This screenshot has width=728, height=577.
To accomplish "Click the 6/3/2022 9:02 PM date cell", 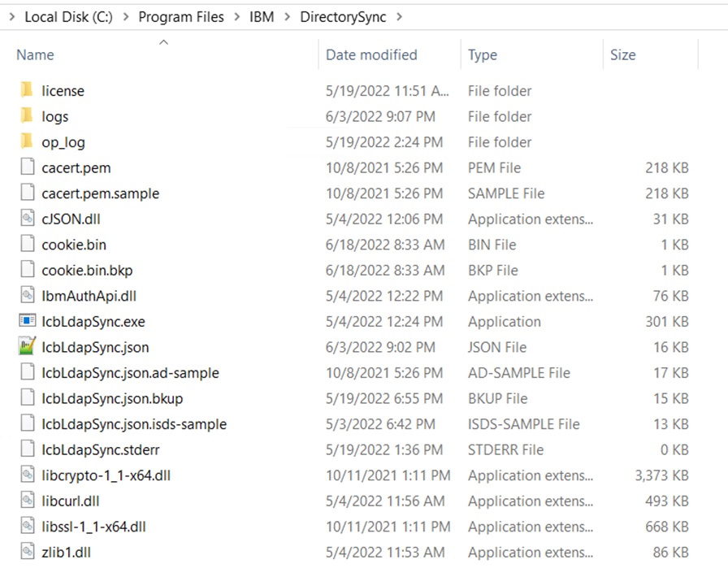I will coord(380,347).
